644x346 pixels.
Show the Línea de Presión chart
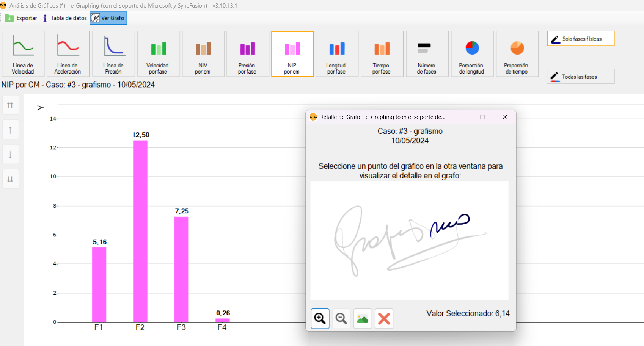(113, 54)
